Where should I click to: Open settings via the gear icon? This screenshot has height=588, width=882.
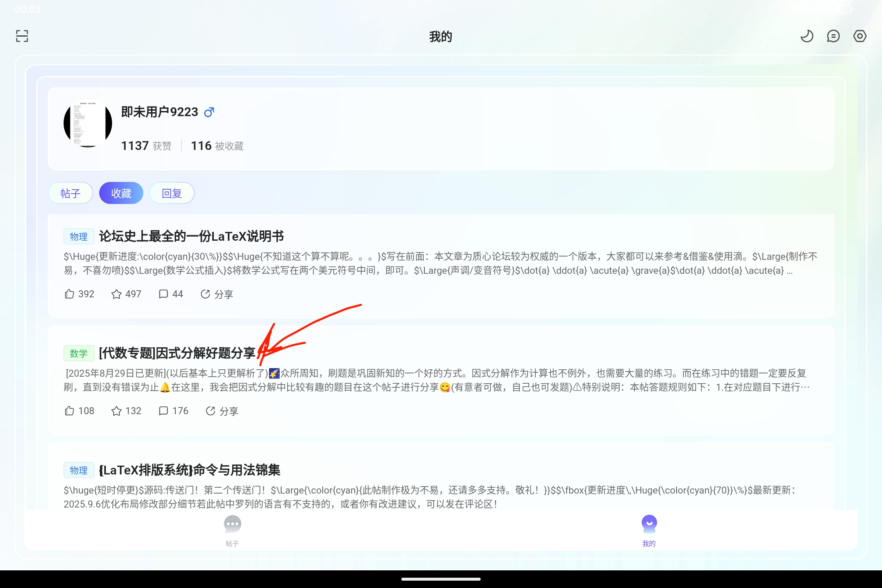(x=860, y=36)
